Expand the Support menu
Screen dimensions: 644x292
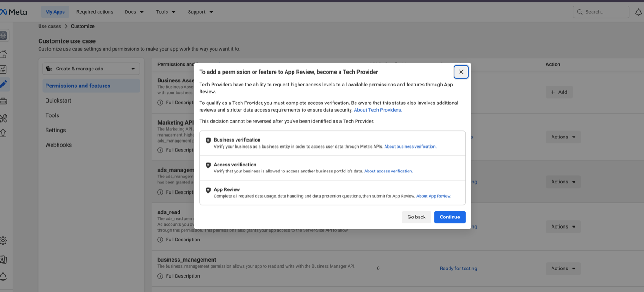tap(200, 12)
